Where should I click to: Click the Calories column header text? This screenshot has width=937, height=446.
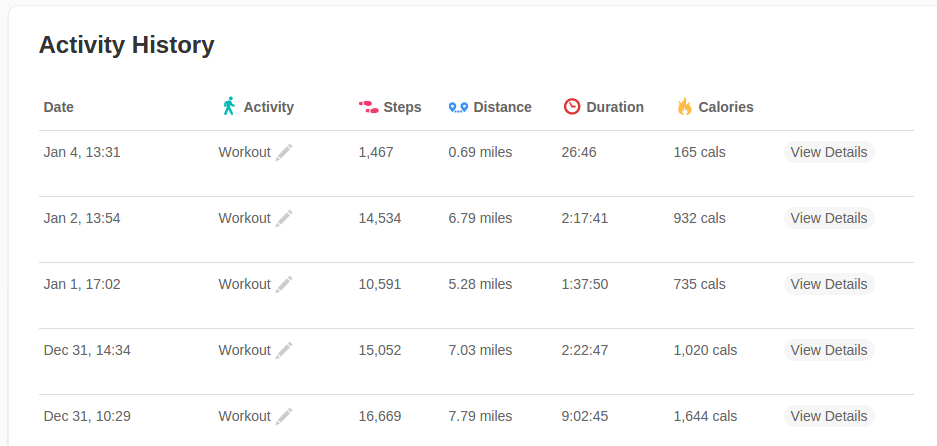coord(725,107)
